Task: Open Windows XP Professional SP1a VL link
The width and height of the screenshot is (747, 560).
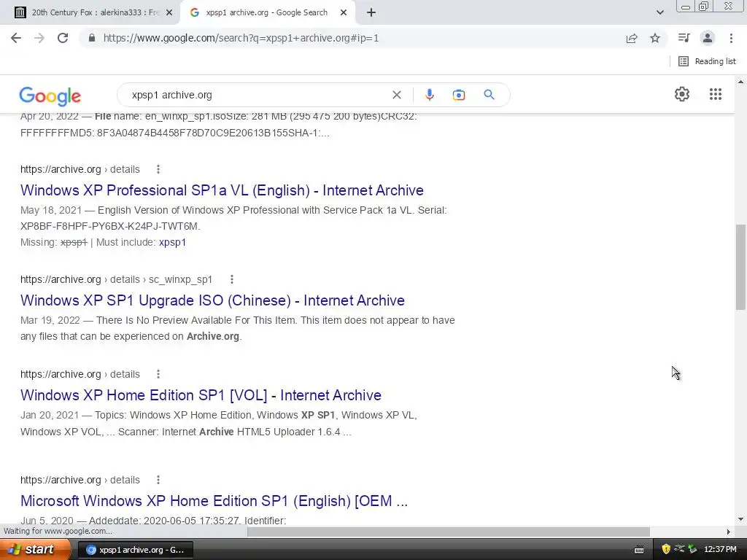Action: 222,190
